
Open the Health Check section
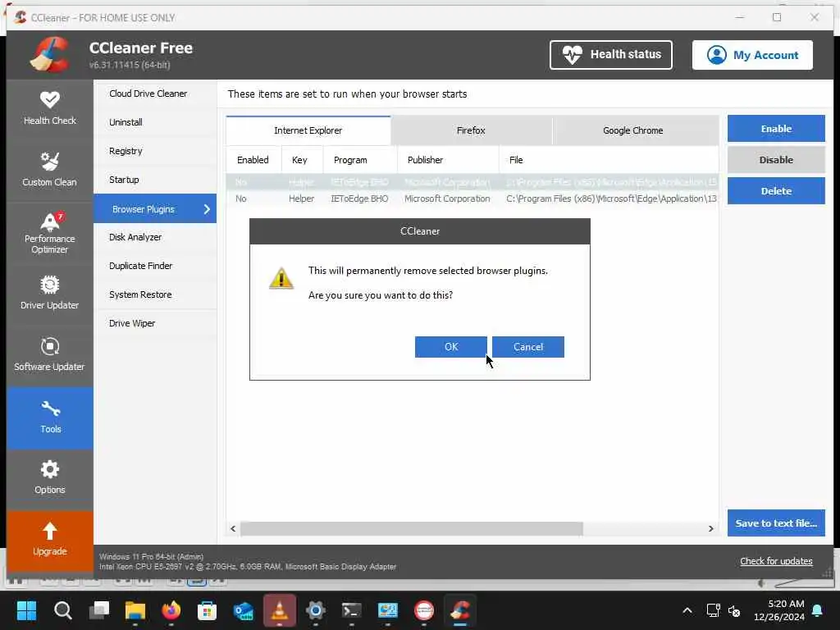point(50,109)
